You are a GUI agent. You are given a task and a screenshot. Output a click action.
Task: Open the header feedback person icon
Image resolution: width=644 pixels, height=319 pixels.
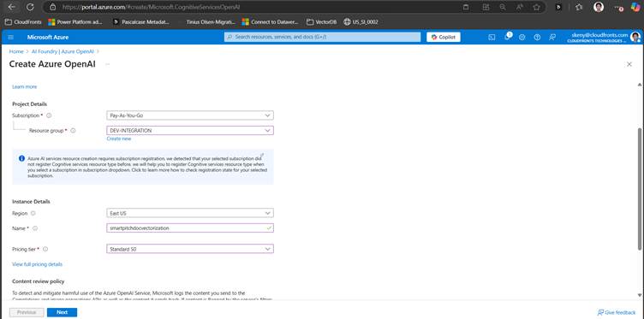point(552,38)
